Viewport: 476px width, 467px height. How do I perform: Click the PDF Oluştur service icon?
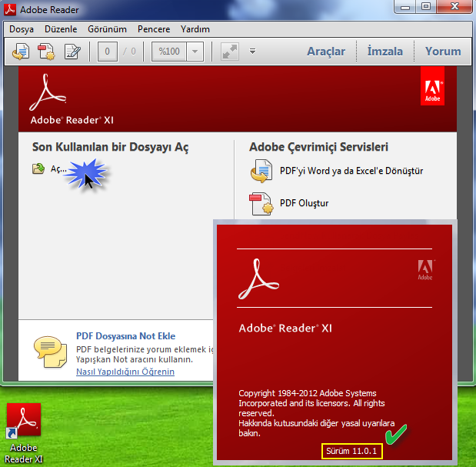click(261, 203)
